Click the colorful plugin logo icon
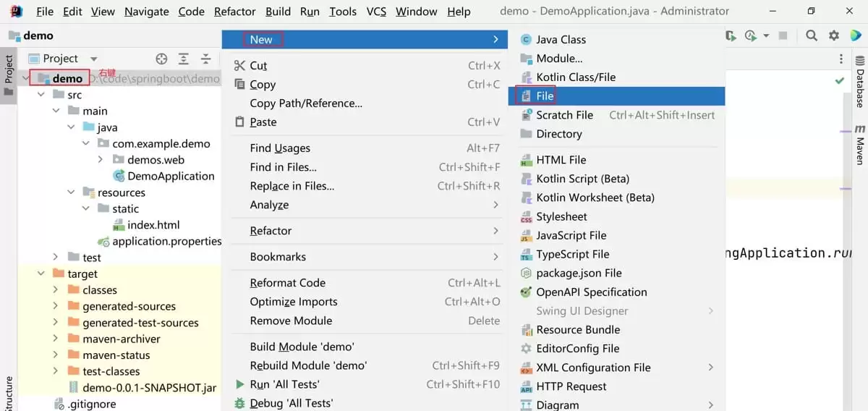 coord(856,35)
